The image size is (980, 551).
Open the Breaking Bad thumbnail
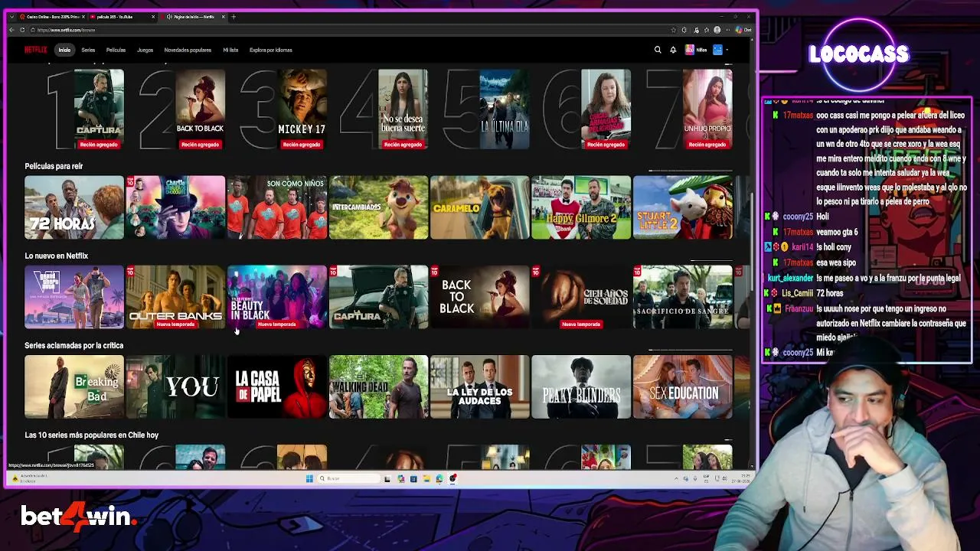pos(74,386)
